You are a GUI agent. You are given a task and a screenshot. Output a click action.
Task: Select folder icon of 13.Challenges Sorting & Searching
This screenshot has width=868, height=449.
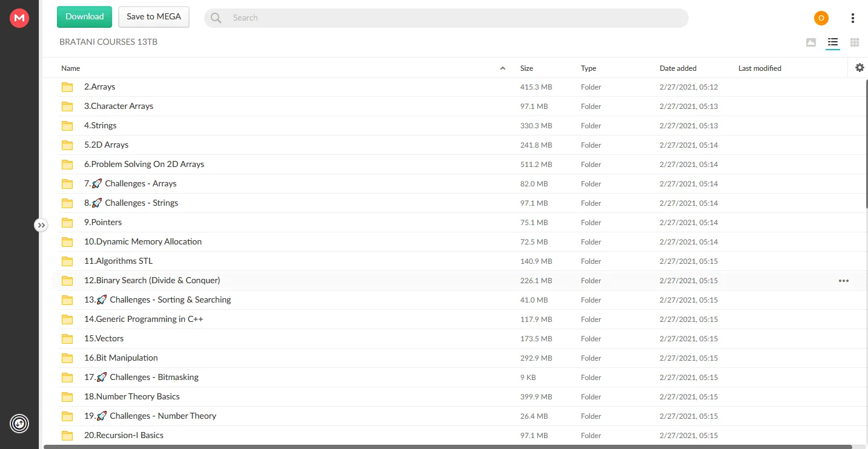tap(67, 300)
